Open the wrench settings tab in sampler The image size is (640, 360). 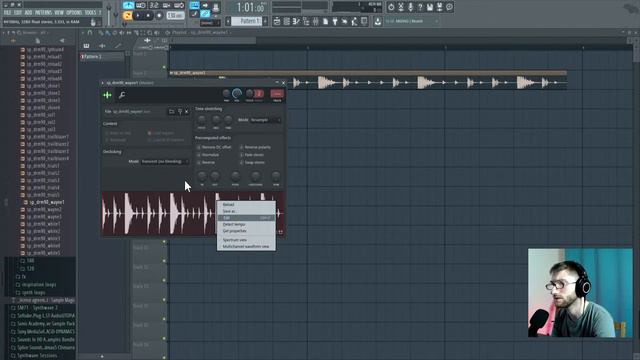point(122,95)
